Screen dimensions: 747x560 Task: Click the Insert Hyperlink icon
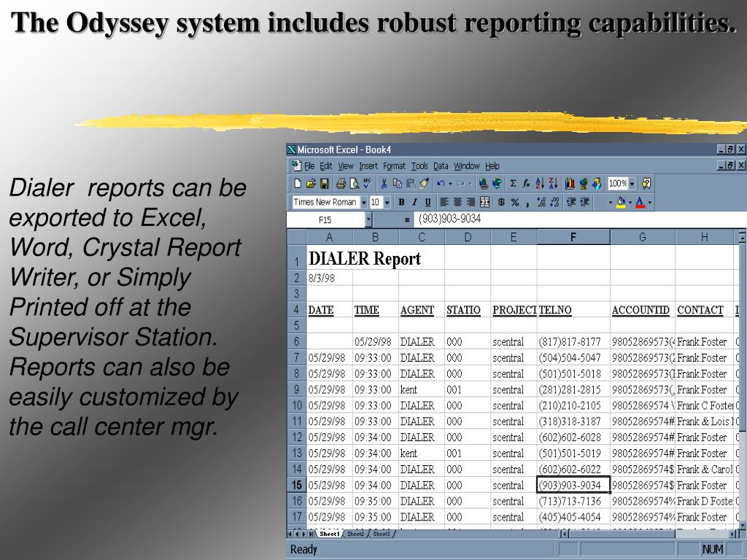[x=484, y=183]
